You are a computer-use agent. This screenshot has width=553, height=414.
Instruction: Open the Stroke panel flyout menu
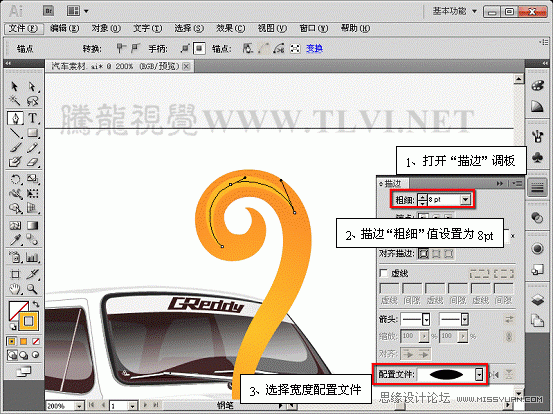518,183
